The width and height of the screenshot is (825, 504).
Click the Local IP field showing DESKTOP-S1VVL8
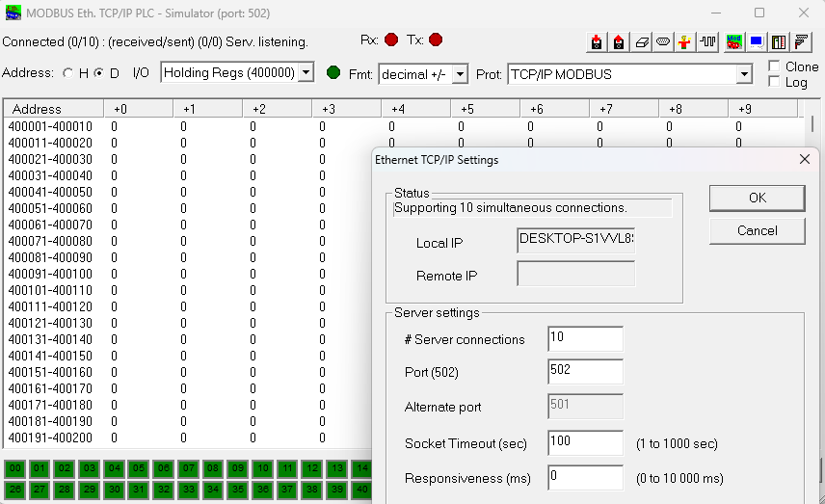[x=575, y=240]
